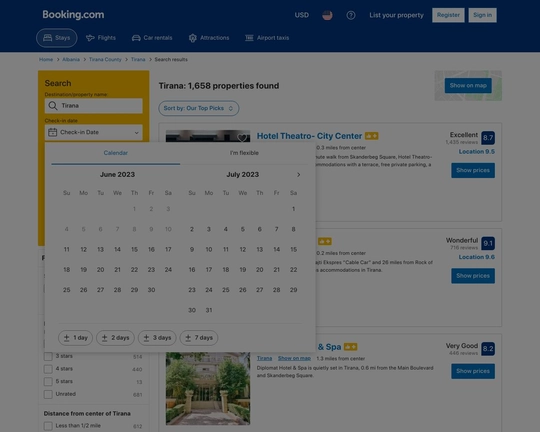Screen dimensions: 540x432
Task: Check the 4 stars filter
Action: click(x=48, y=369)
